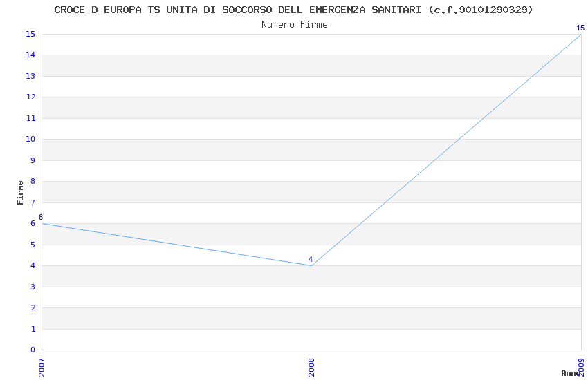Click the y-axis tick value 2

(33, 307)
